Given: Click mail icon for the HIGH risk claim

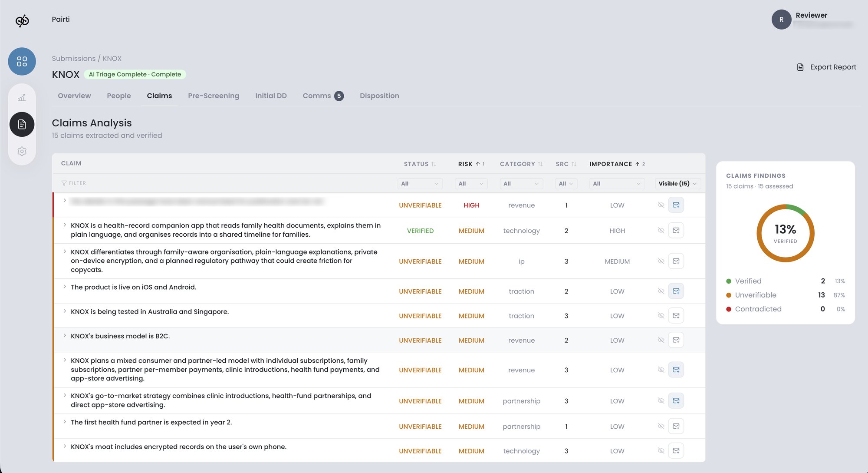Looking at the screenshot, I should (x=676, y=205).
